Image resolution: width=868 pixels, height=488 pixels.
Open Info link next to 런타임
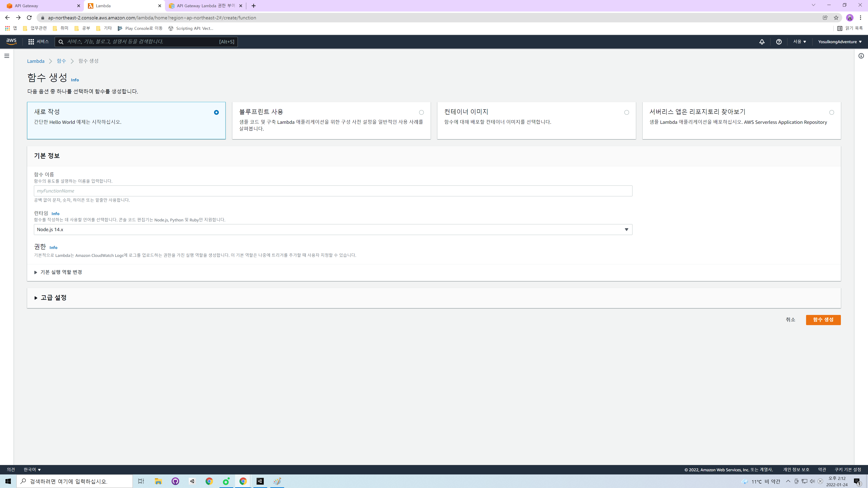tap(55, 213)
